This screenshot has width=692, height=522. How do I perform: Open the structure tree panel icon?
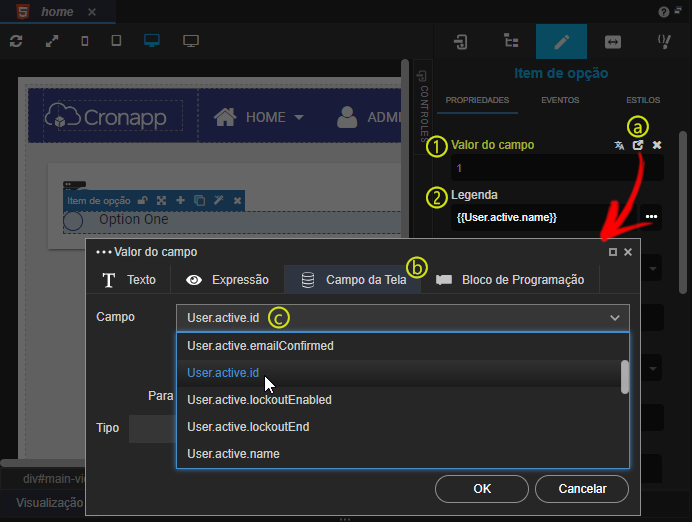[511, 41]
